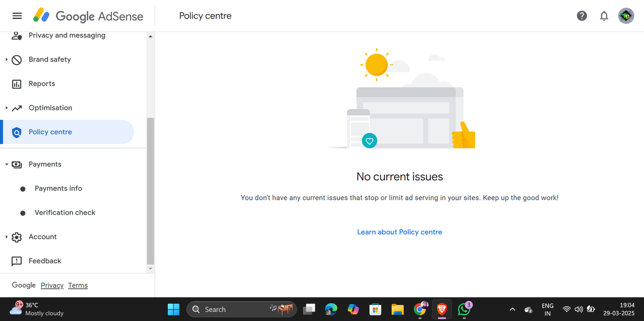Viewport: 644px width, 321px height.
Task: Expand the Brand safety section arrow
Action: [6, 60]
